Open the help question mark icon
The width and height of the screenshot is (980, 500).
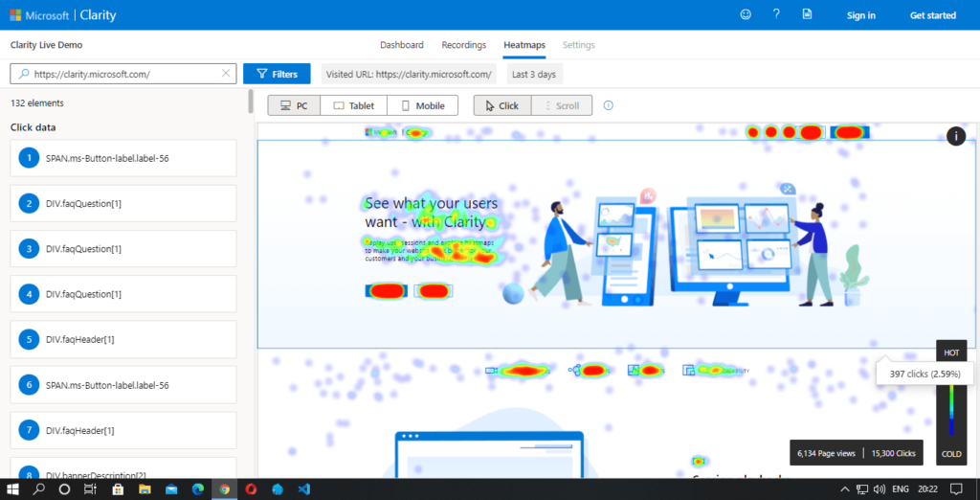click(x=776, y=13)
